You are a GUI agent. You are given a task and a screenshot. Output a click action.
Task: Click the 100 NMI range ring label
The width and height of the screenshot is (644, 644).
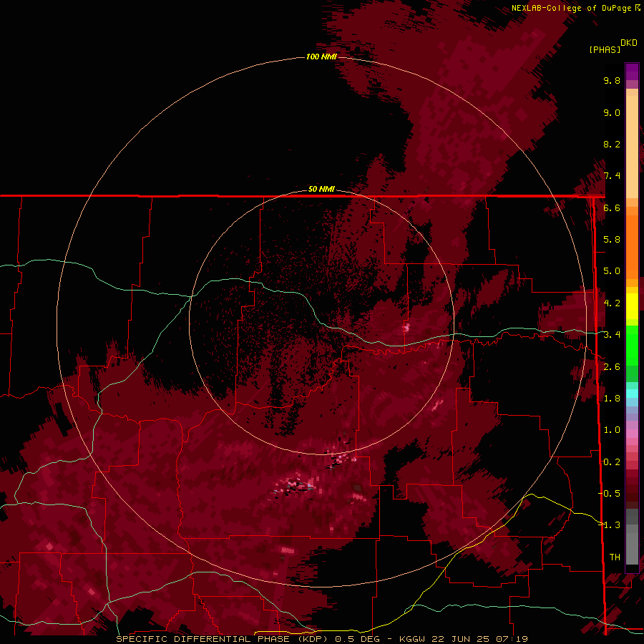click(x=321, y=57)
